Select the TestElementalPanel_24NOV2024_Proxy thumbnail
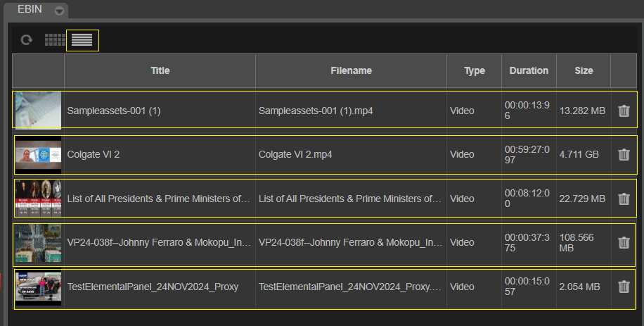Viewport: 644px width, 326px height. point(38,287)
